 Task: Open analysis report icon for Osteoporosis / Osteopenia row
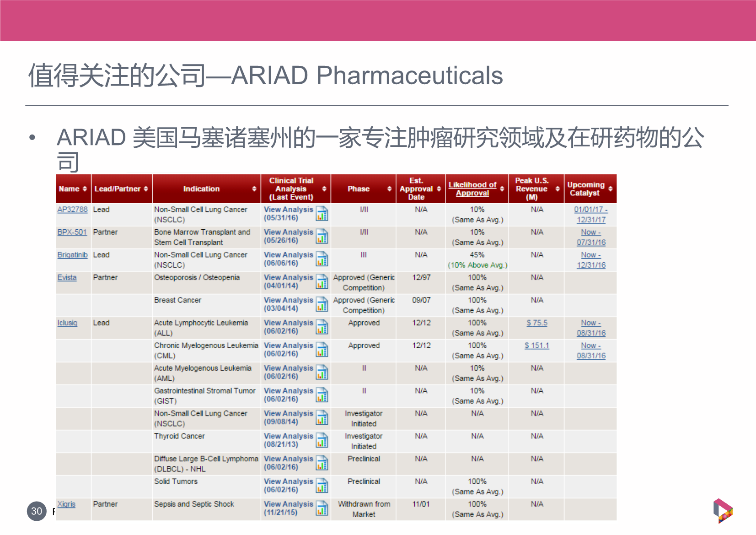(322, 281)
